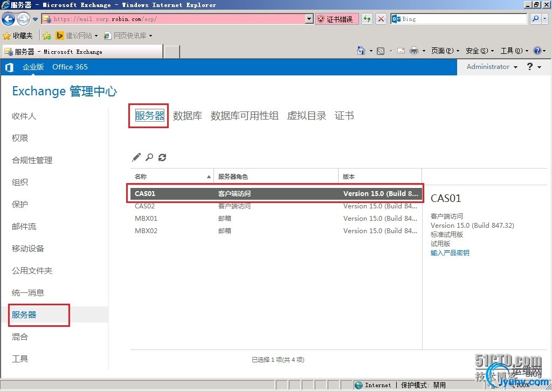Open the 页面(P) menu dropdown
The image size is (552, 392).
coord(445,51)
